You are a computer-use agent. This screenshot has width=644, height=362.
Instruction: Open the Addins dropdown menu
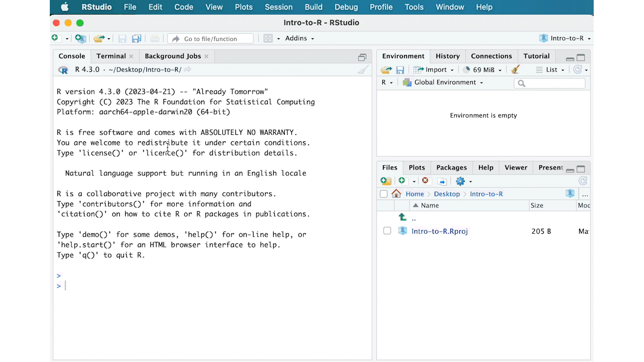coord(299,39)
